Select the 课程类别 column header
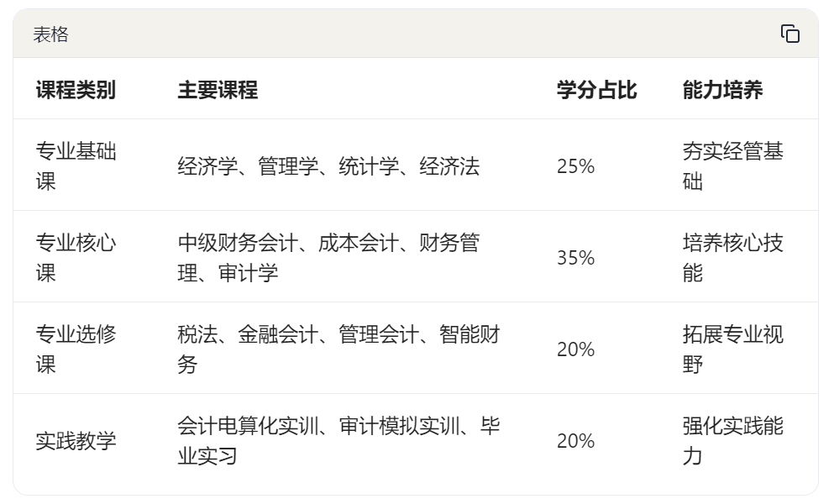Viewport: 834px width, 504px height. point(76,89)
